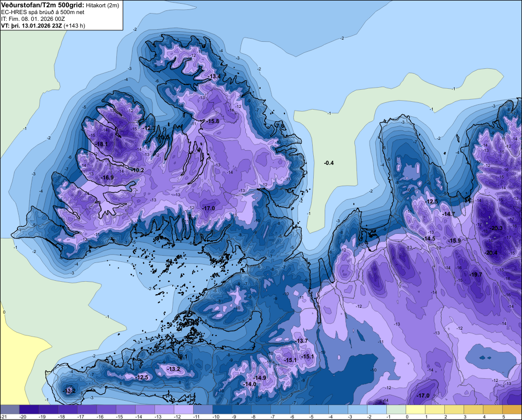Screen dimensions: 522x420
Task: Click the -13.7 temperature value
Action: coord(302,341)
